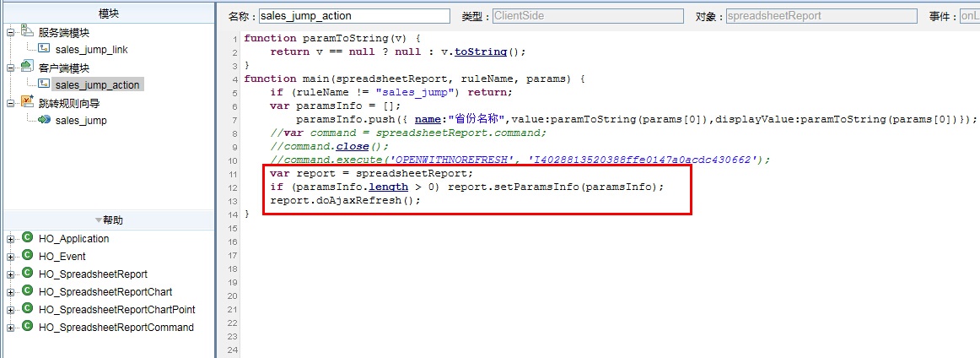This screenshot has width=980, height=358.
Task: Expand the HO_SpreadsheetReportChartPoint help node
Action: 10,310
